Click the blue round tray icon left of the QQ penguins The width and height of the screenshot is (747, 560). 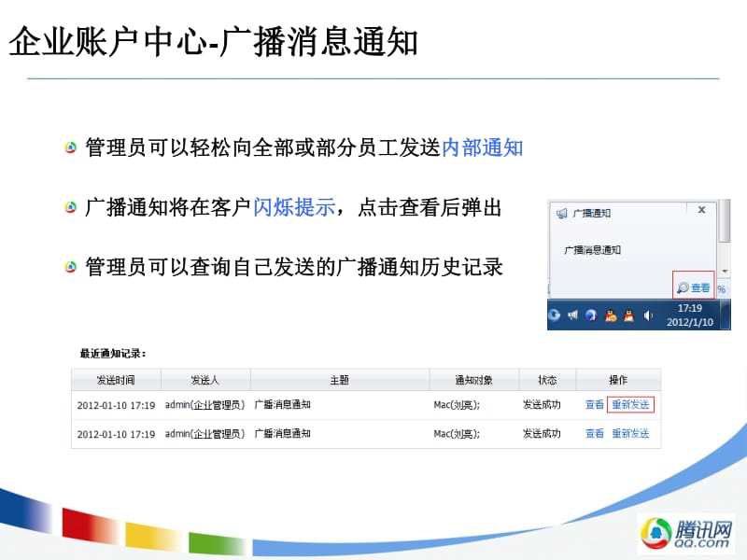pos(591,315)
